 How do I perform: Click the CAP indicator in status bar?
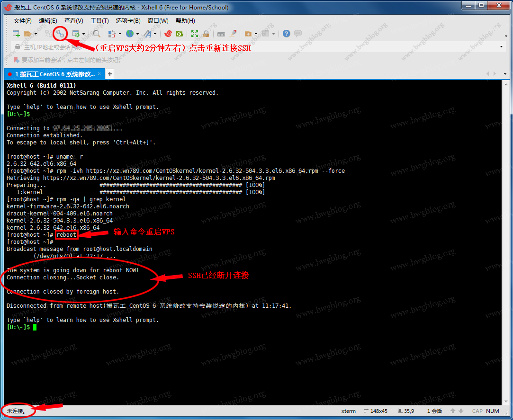(477, 411)
